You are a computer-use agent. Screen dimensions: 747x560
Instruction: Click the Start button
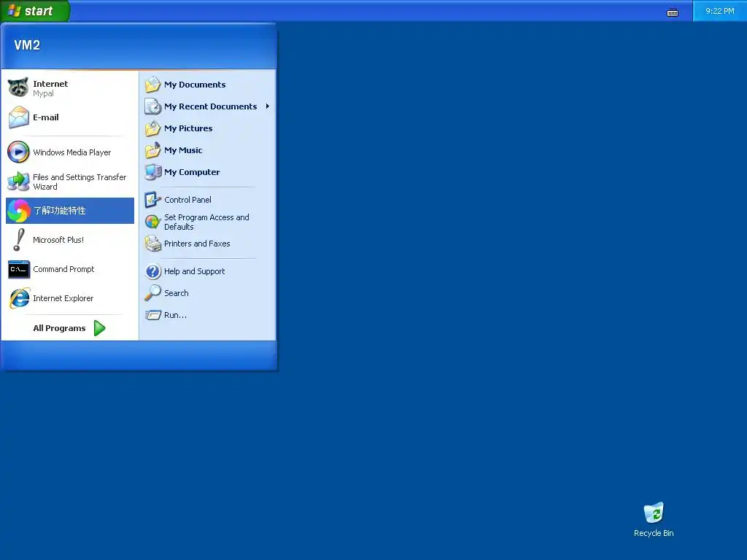pos(35,11)
